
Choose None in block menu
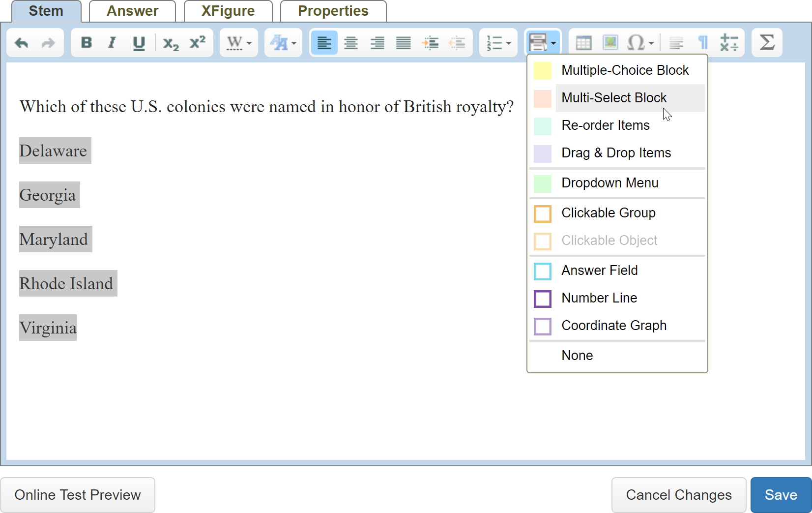(x=617, y=356)
